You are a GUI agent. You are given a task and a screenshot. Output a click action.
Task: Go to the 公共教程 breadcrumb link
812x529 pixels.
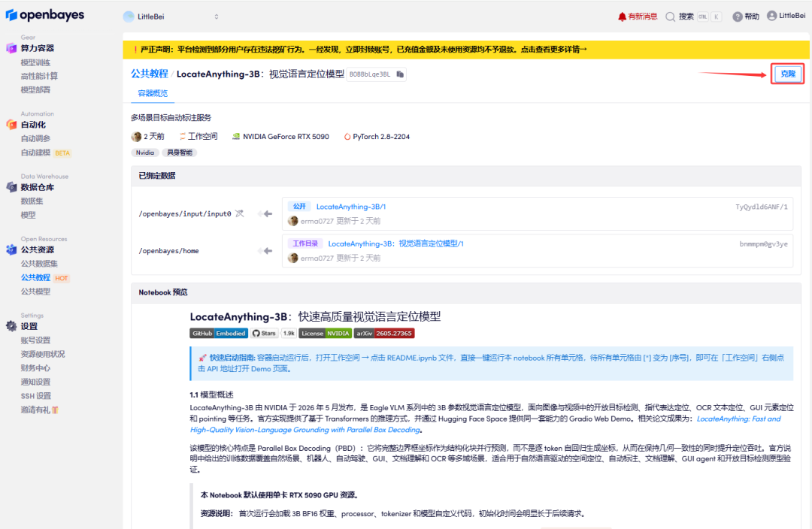(149, 74)
